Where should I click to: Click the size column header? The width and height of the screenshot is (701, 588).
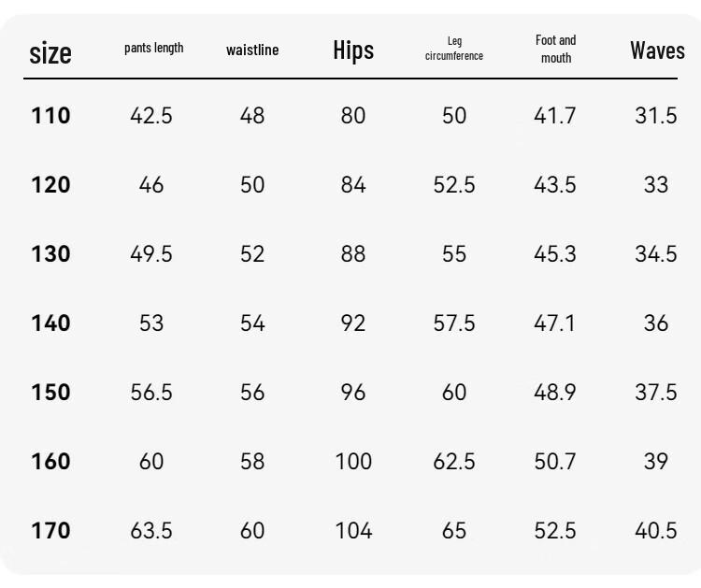50,53
